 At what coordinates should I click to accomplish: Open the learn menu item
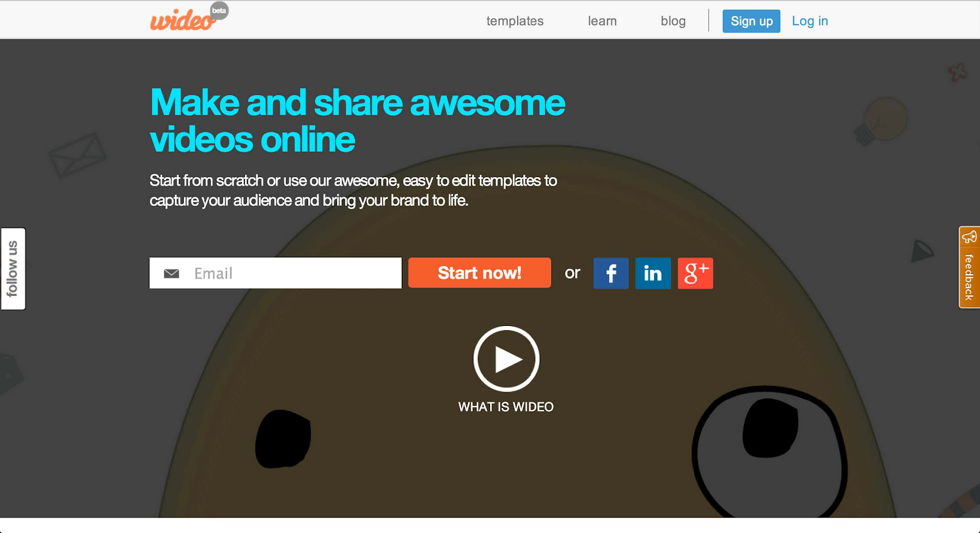[602, 21]
